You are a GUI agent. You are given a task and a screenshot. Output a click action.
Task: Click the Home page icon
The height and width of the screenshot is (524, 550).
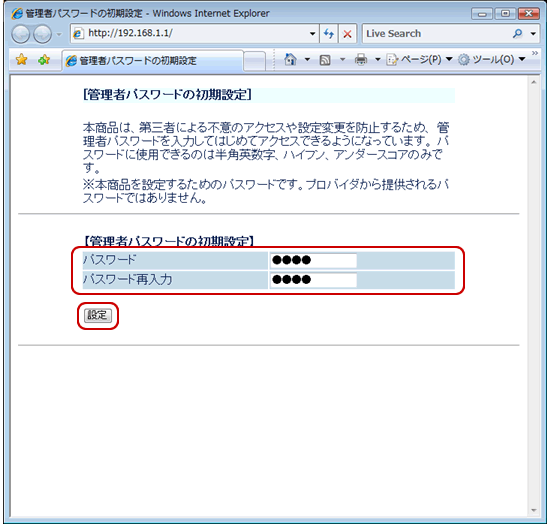290,59
